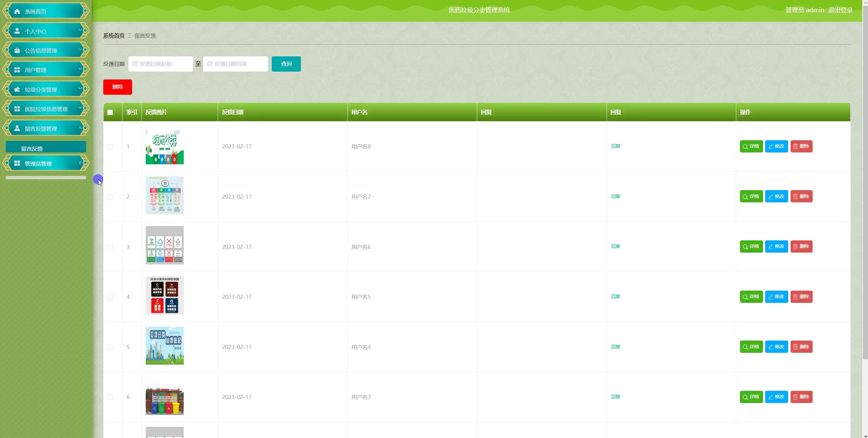Expand the 个人中心 menu chevron
This screenshot has width=868, height=438.
80,30
